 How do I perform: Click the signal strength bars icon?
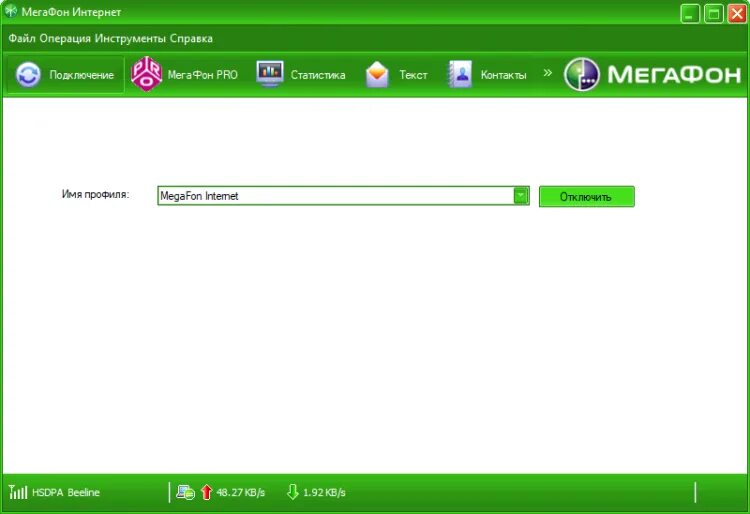[18, 492]
